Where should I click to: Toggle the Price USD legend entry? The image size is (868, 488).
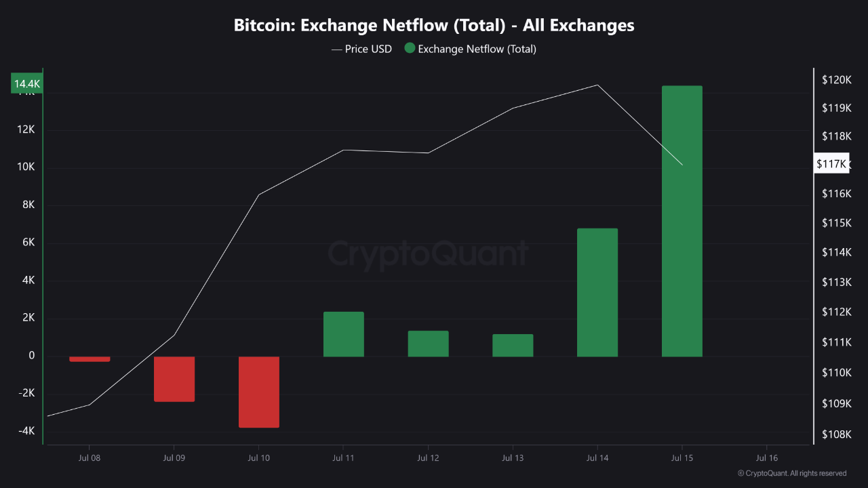[361, 49]
